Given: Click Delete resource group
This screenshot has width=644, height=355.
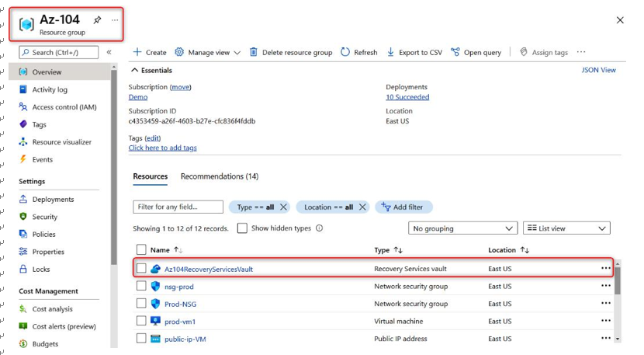Looking at the screenshot, I should click(291, 52).
